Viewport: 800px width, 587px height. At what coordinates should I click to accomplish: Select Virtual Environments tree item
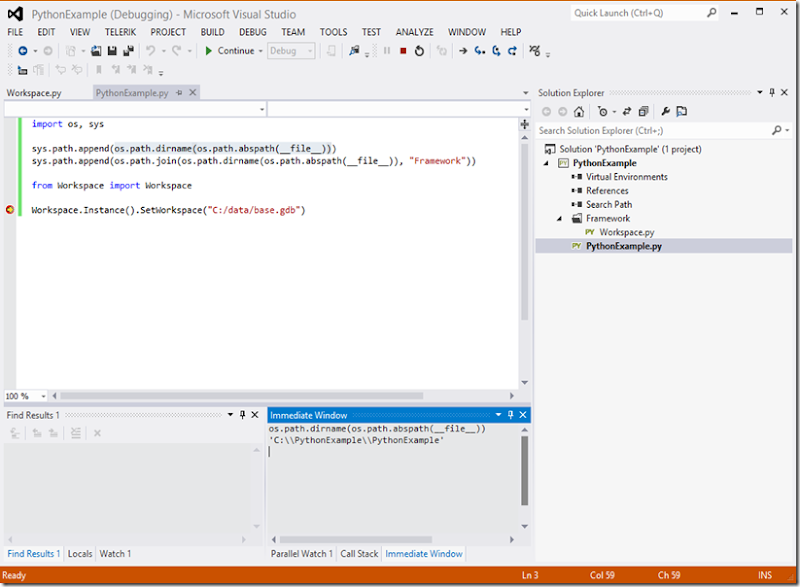(x=627, y=177)
